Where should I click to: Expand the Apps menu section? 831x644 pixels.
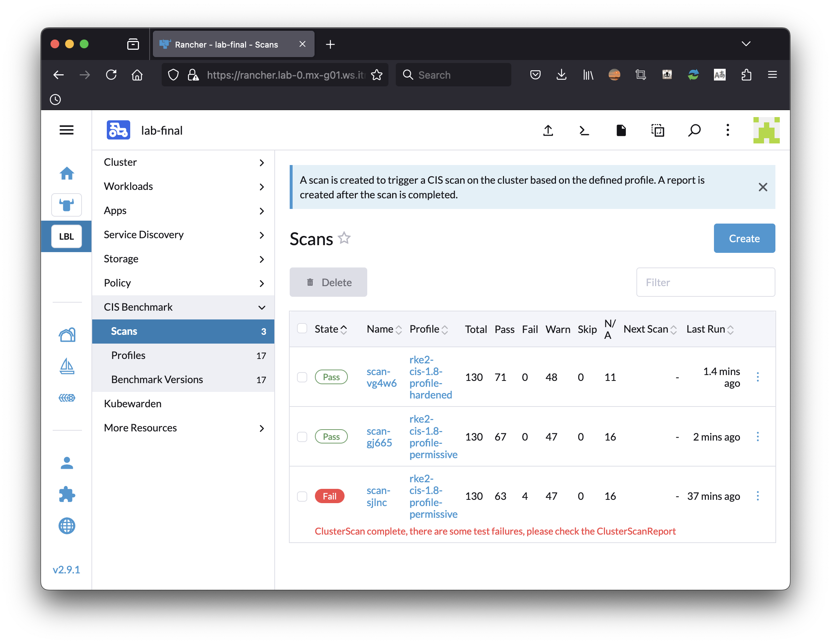183,210
